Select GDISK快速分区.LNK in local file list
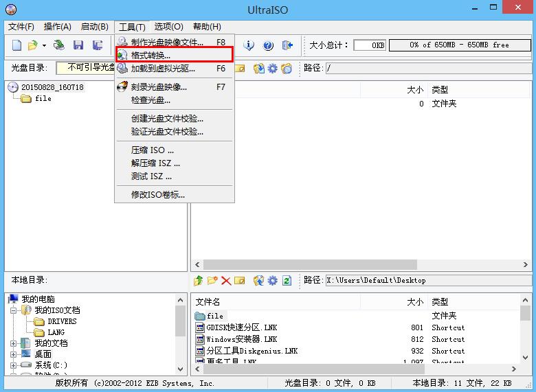 (242, 327)
